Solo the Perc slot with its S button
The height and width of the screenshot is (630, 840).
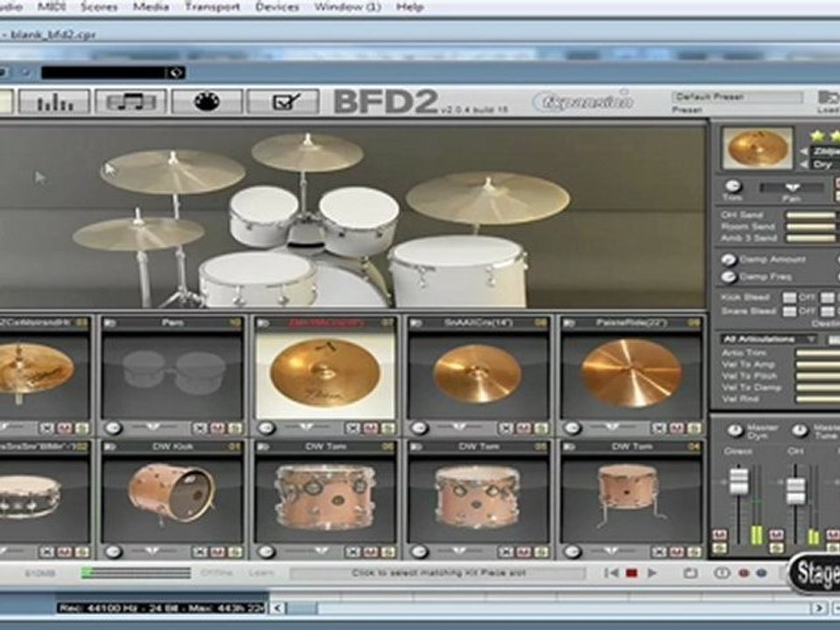click(x=234, y=428)
